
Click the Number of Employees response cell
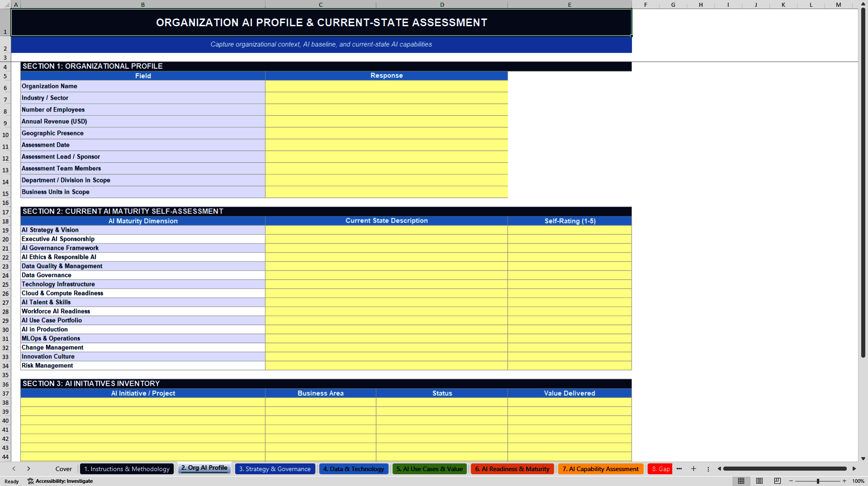(x=387, y=110)
